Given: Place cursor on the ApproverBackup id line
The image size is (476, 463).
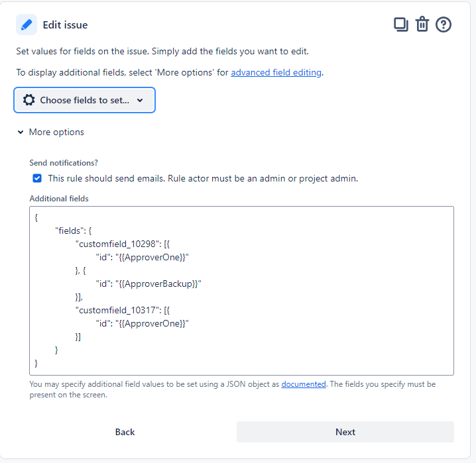Looking at the screenshot, I should coord(149,283).
